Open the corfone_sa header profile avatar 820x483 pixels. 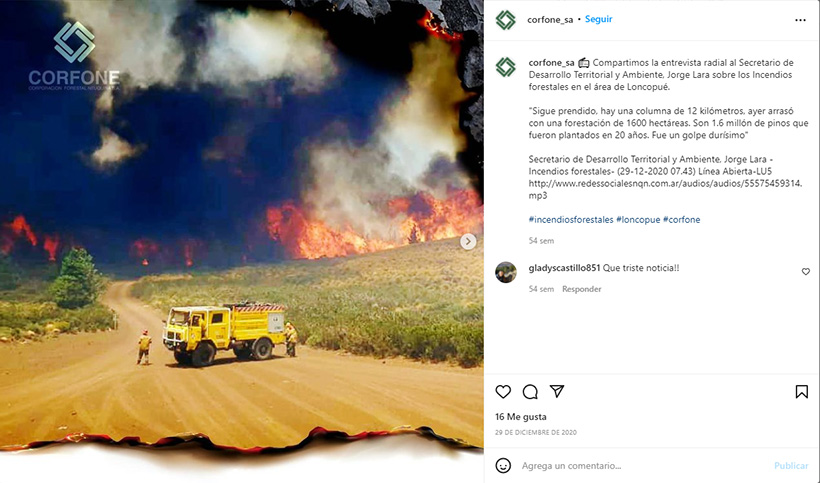[506, 20]
